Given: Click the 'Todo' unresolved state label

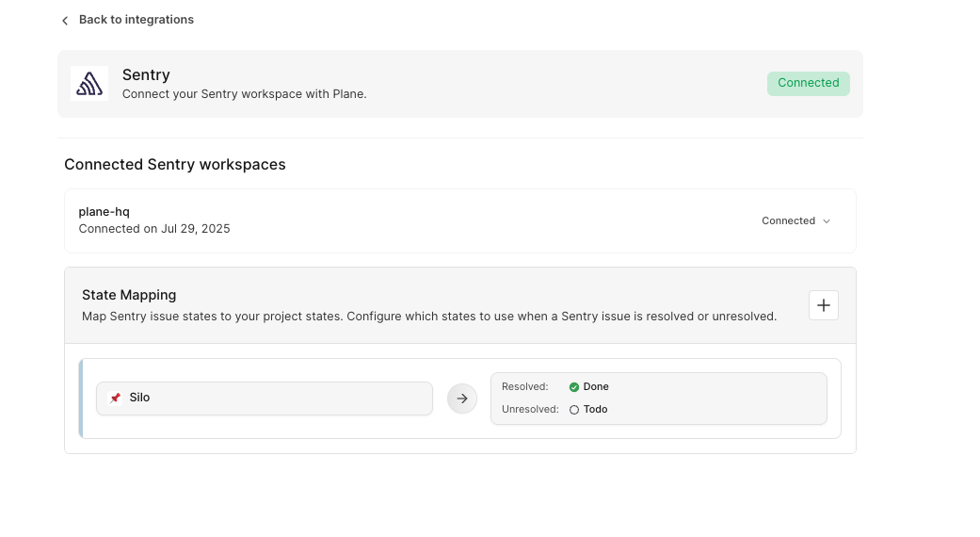Looking at the screenshot, I should point(595,409).
